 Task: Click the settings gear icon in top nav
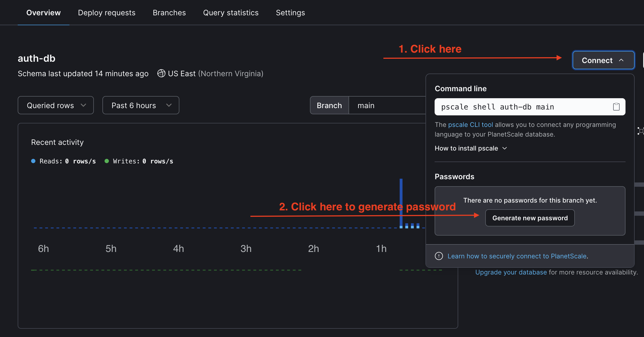(290, 12)
